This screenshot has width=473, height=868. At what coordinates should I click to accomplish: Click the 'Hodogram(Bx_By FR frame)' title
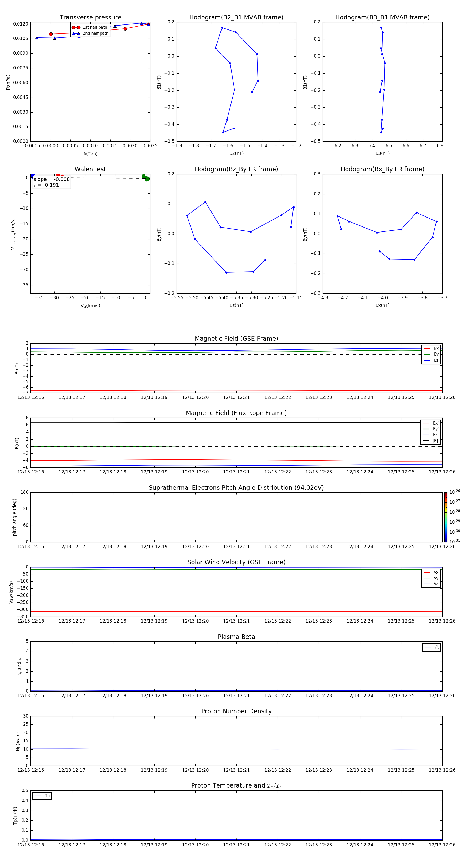pyautogui.click(x=382, y=169)
